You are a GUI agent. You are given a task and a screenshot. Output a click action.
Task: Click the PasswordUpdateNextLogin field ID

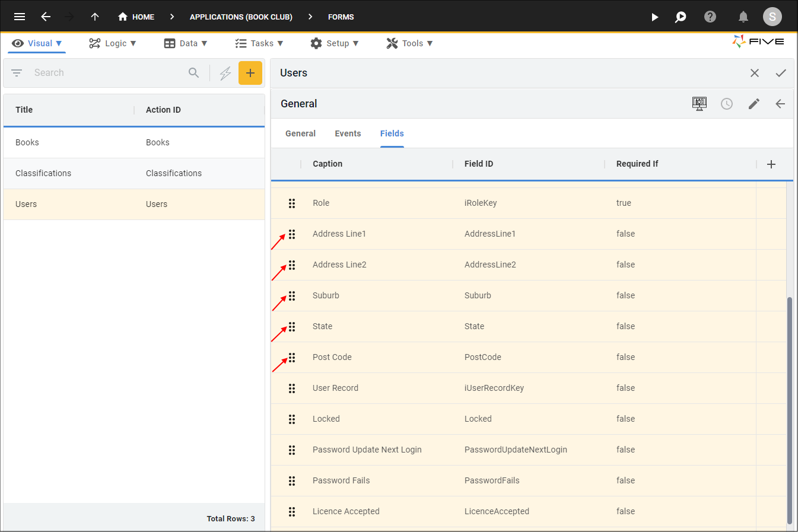tap(516, 450)
